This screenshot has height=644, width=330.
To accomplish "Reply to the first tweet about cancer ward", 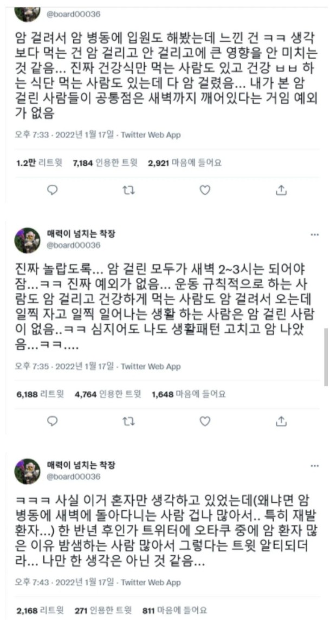I will 53,190.
